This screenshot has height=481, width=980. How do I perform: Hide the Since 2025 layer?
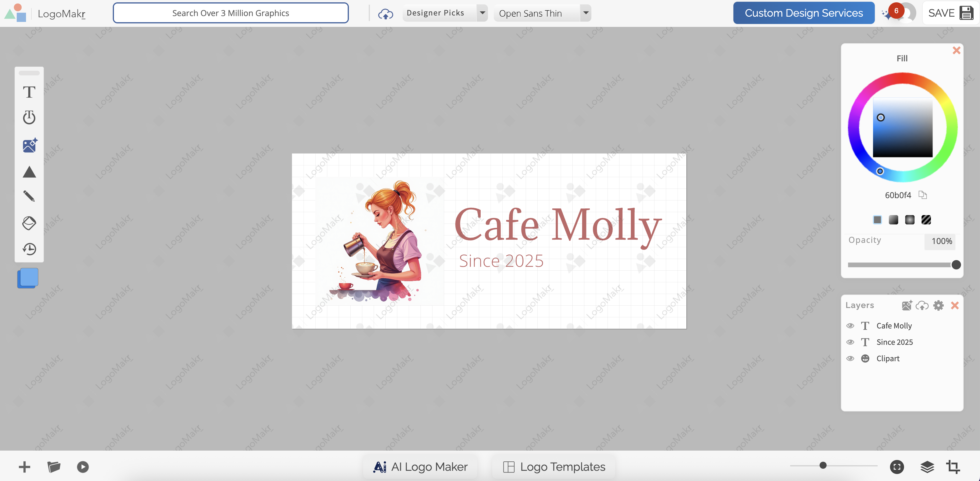850,342
